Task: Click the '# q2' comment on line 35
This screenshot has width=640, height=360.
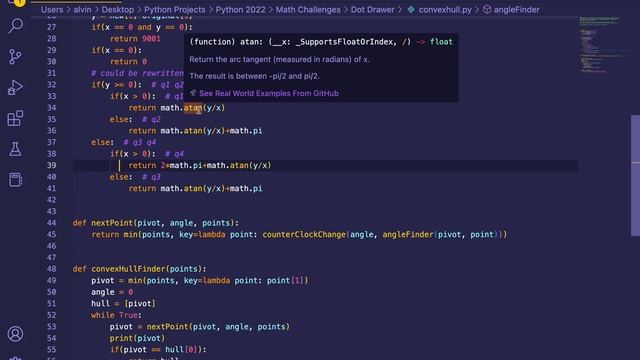Action: pos(151,119)
